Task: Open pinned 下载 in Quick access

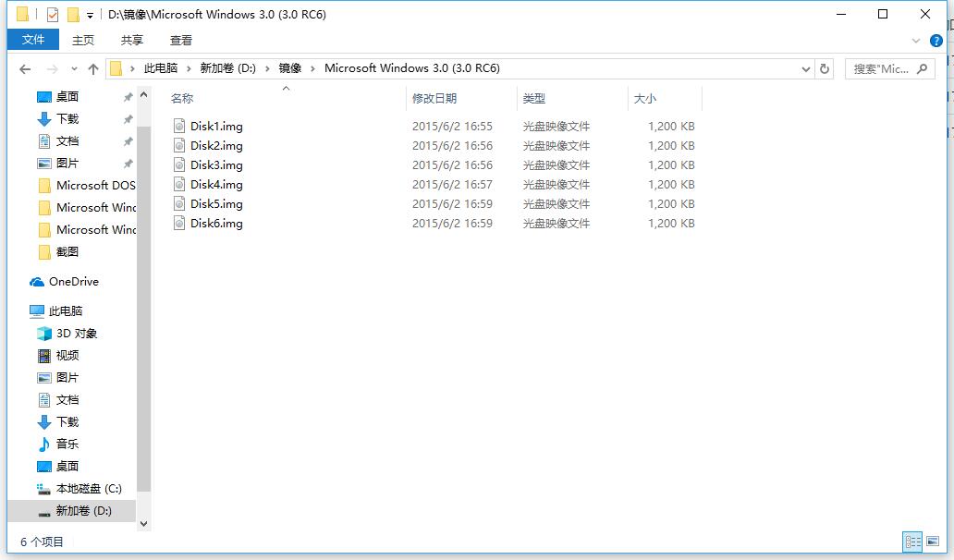Action: point(67,118)
